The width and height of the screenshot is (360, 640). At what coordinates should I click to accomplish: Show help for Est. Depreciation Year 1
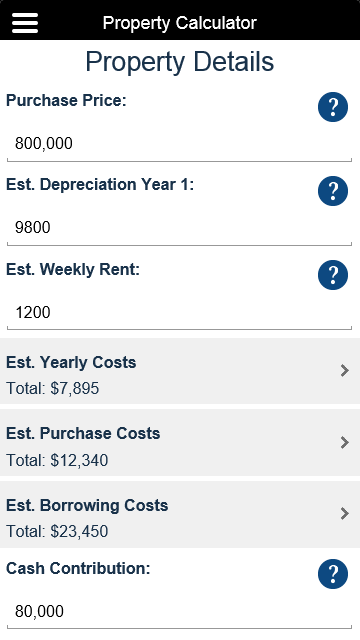333,191
